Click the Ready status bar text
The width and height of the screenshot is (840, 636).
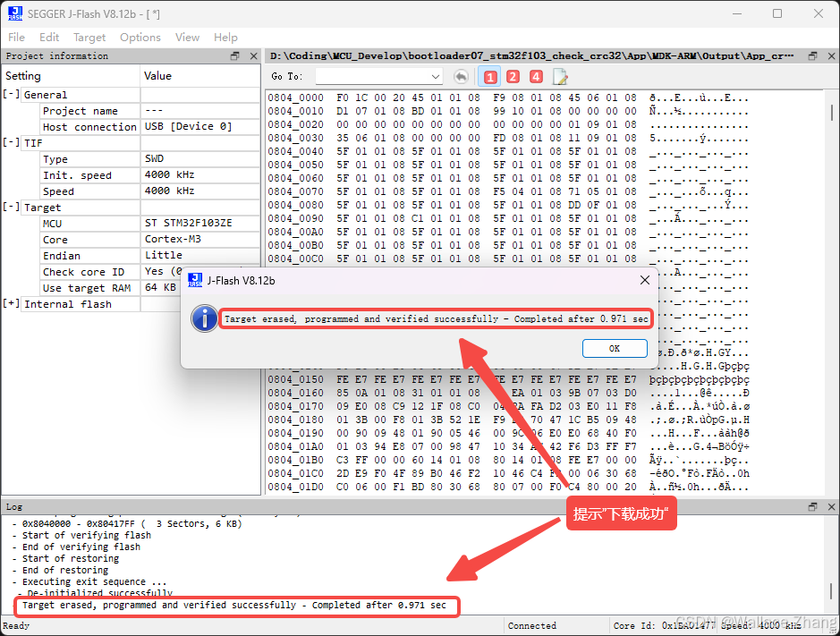[x=16, y=625]
